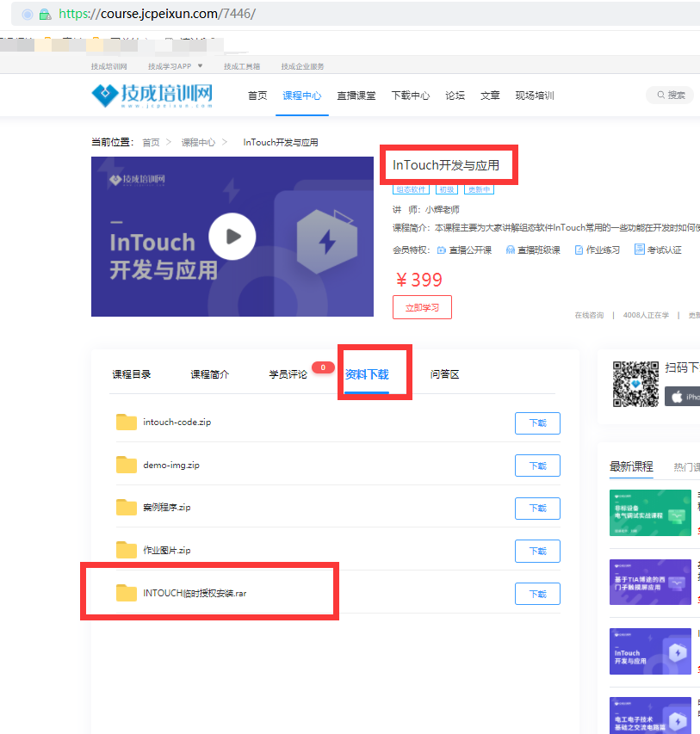Switch to the 问答区 tab

tap(444, 374)
